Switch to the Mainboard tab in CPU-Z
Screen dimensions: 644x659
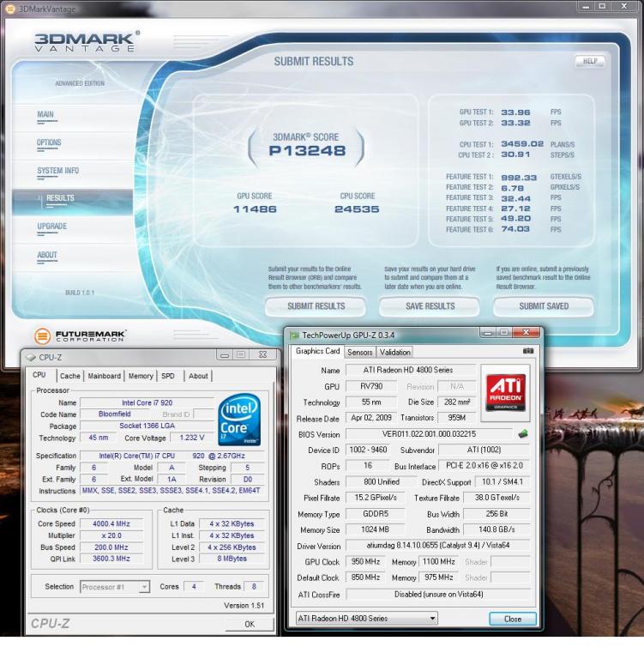104,376
